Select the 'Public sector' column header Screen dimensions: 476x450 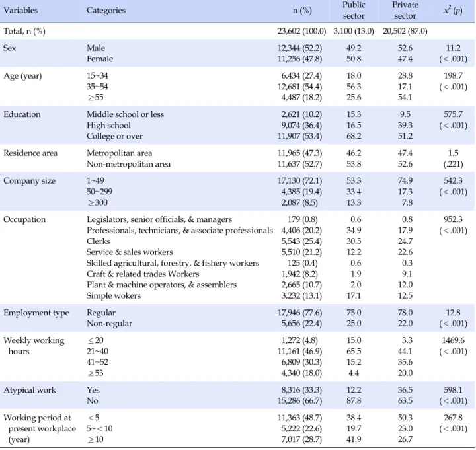point(354,11)
